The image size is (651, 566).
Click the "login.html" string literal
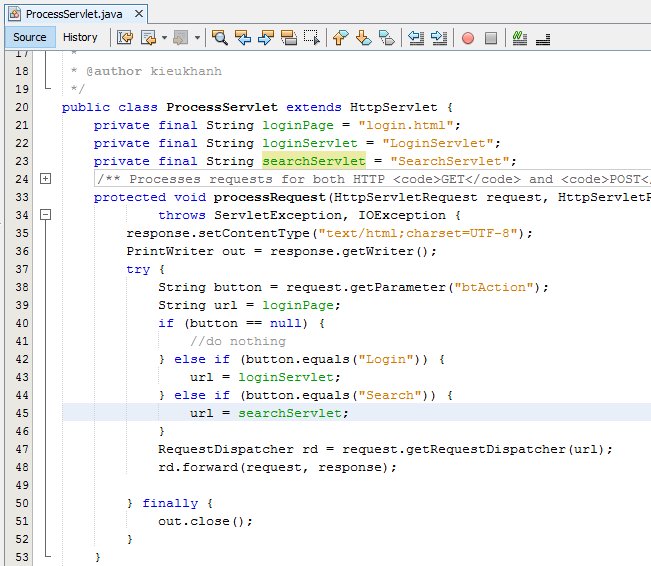(406, 125)
